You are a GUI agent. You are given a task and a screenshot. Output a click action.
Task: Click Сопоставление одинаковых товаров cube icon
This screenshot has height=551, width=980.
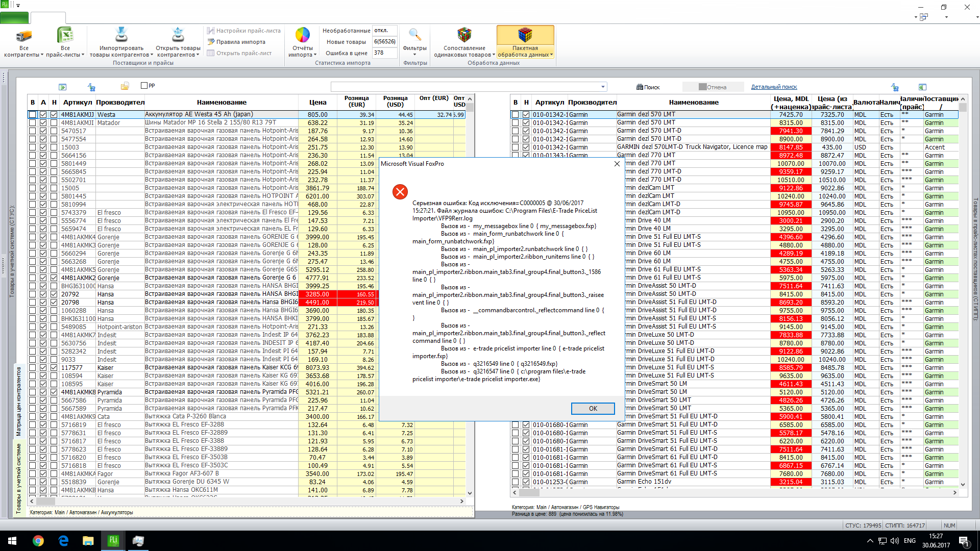click(x=464, y=35)
